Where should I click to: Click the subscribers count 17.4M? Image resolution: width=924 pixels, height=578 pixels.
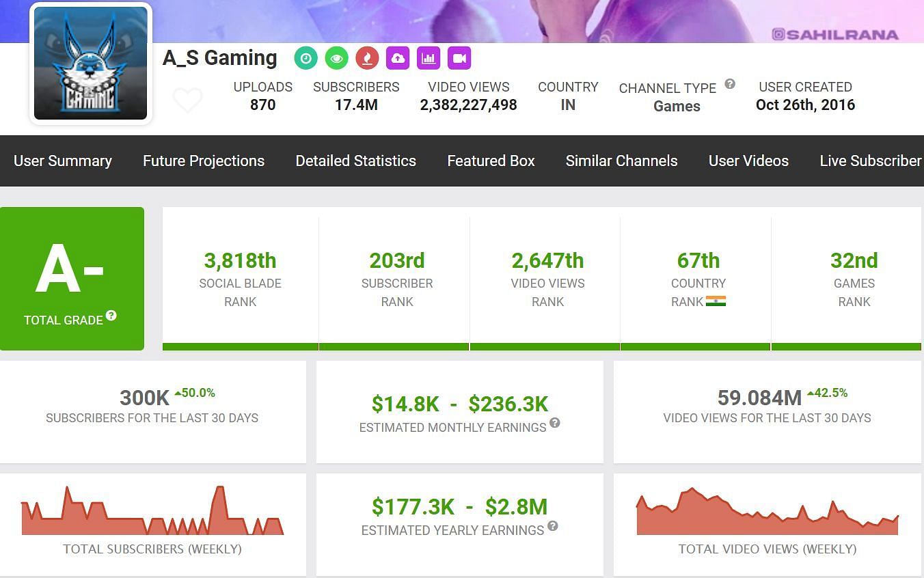point(356,105)
